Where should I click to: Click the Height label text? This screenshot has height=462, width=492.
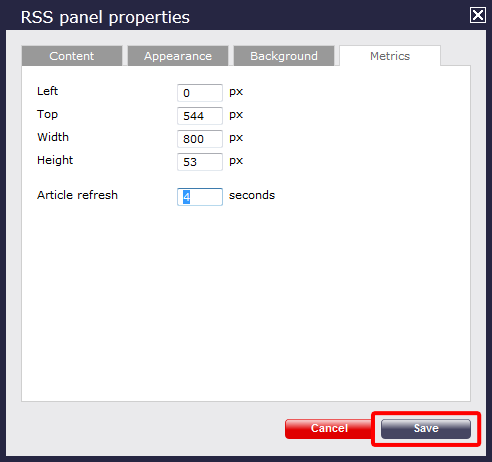[55, 160]
